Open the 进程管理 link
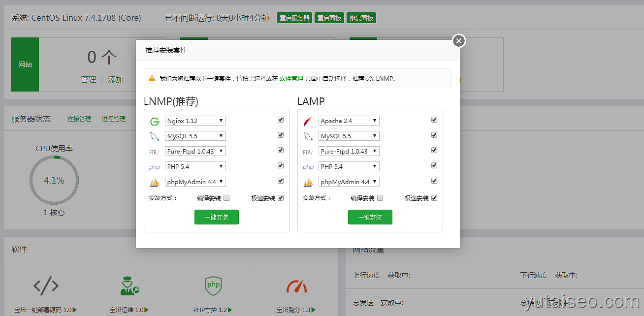 pos(114,119)
